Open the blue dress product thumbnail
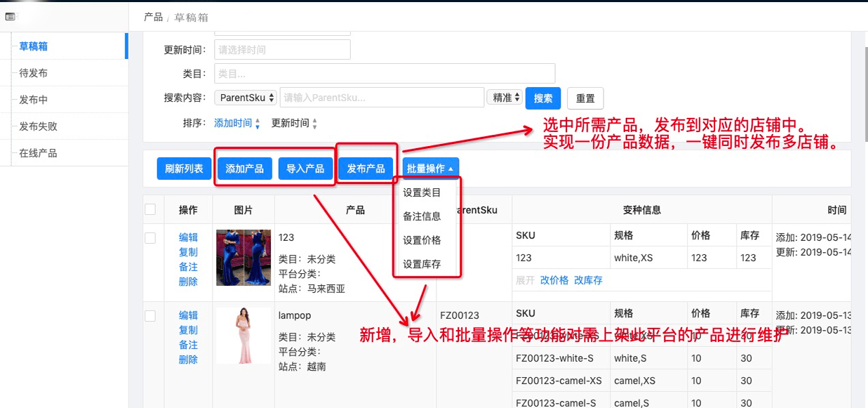 tap(243, 258)
